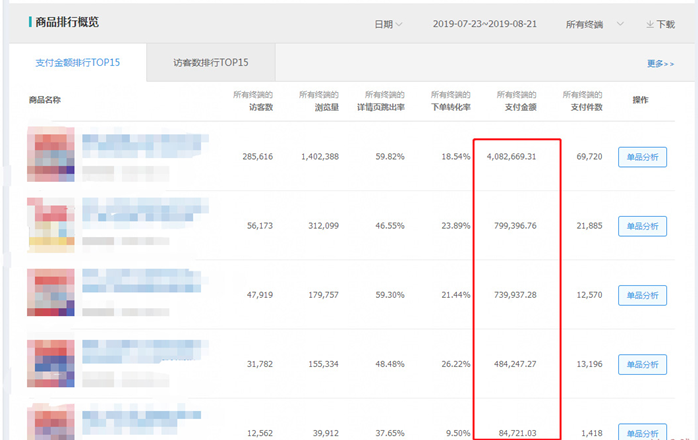Open the 更多>> link
The width and height of the screenshot is (698, 440).
[x=661, y=64]
